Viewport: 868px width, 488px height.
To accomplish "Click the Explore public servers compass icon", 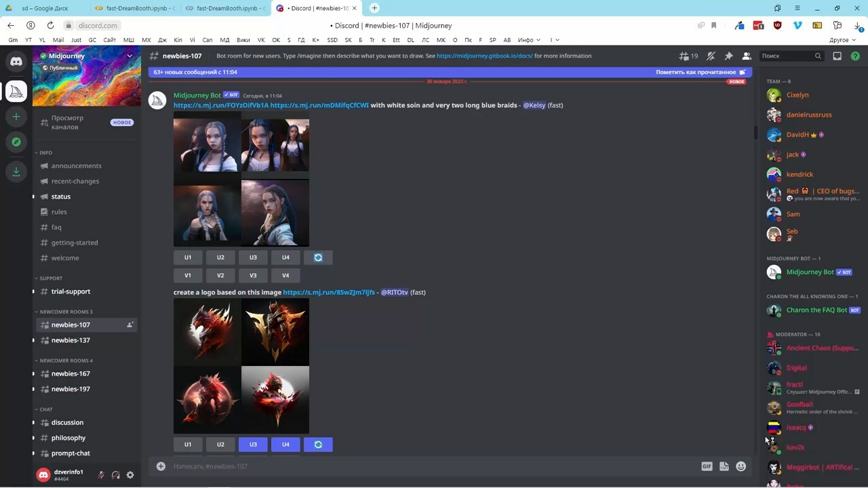I will [16, 142].
